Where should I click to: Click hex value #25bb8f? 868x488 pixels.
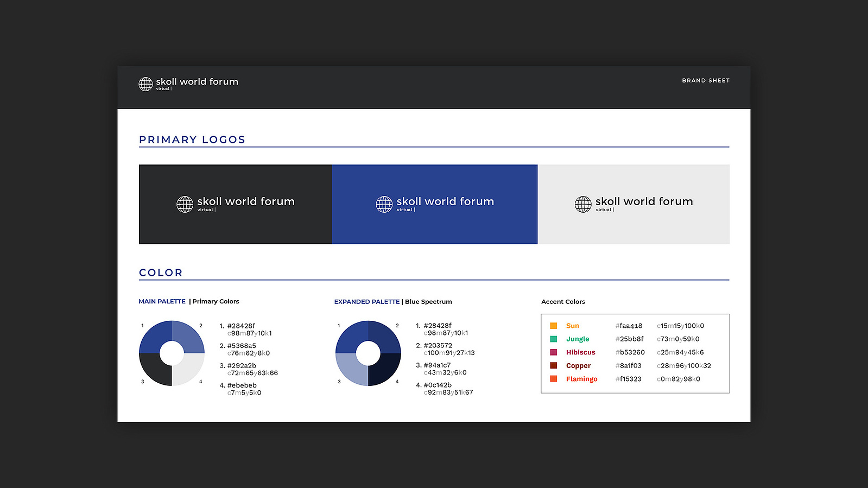point(630,339)
